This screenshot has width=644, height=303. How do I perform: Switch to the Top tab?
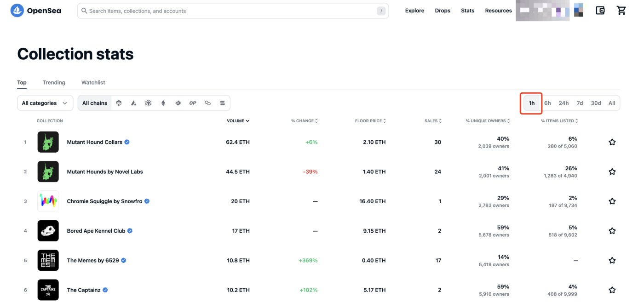22,83
